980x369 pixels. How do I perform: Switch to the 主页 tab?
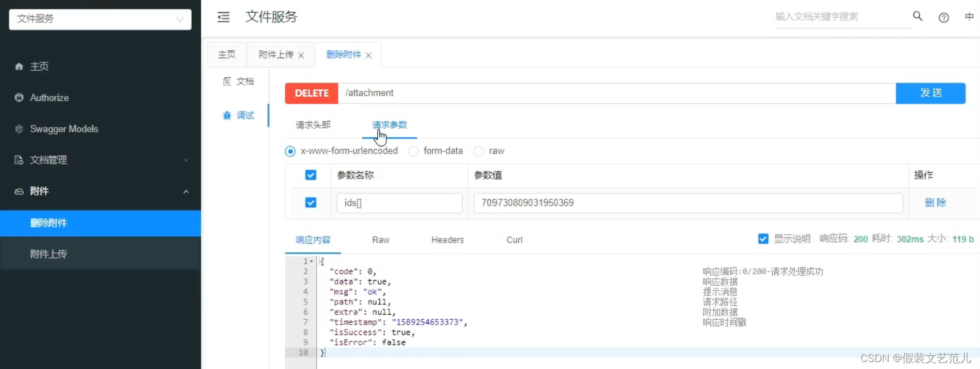(x=227, y=54)
